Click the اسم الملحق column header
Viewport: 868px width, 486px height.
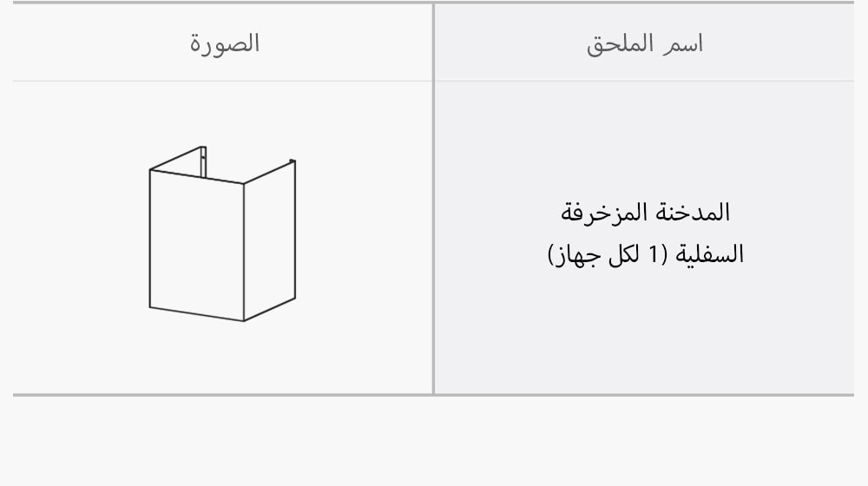click(644, 44)
